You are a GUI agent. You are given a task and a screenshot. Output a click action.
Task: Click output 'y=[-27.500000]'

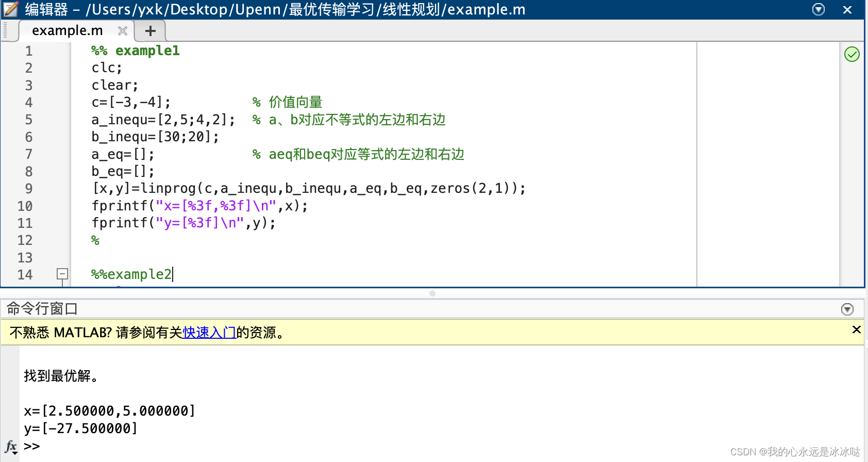(80, 428)
